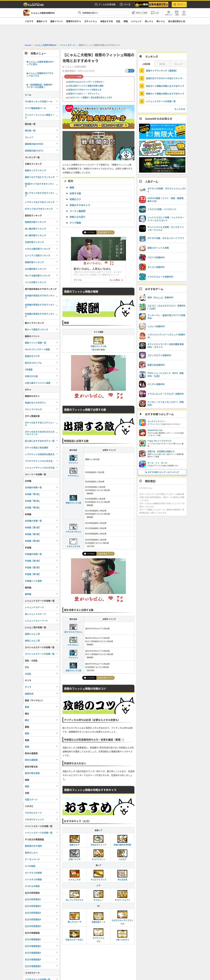The width and height of the screenshot is (210, 980).
Task: Open ゲームの仕事多数 in the top bar
Action: click(105, 5)
